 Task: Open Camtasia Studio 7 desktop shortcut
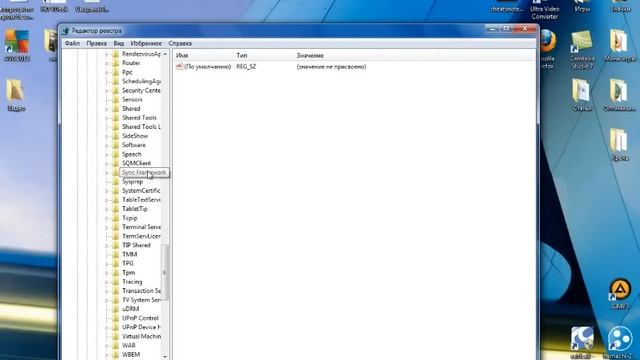pos(582,49)
